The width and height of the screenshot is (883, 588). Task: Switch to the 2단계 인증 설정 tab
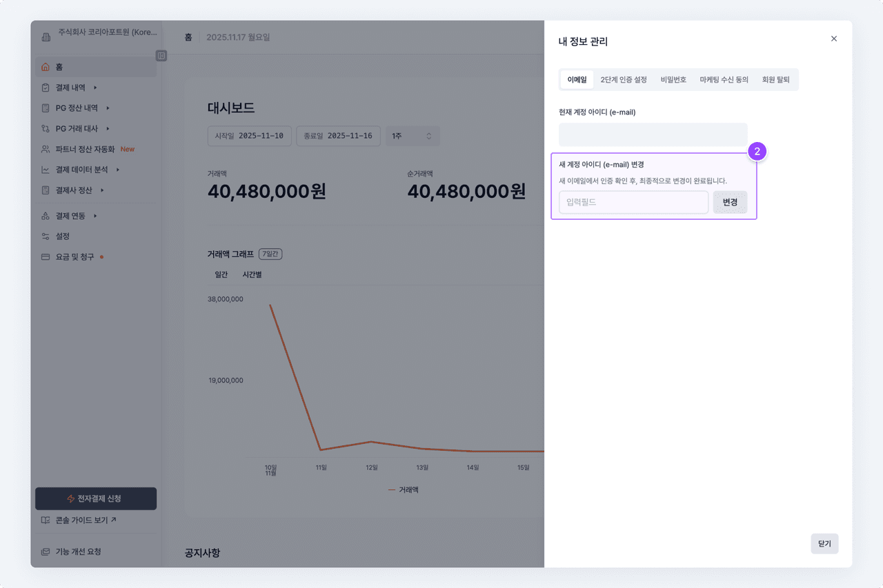pyautogui.click(x=624, y=80)
